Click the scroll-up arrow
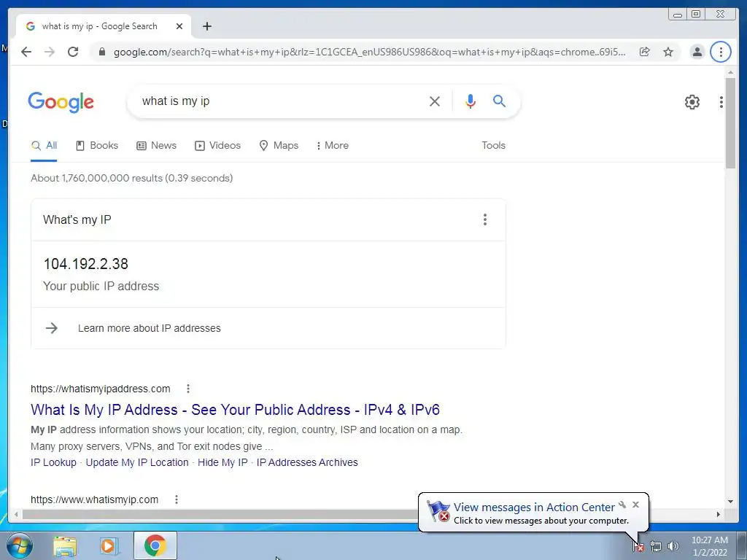747x560 pixels. pos(730,72)
